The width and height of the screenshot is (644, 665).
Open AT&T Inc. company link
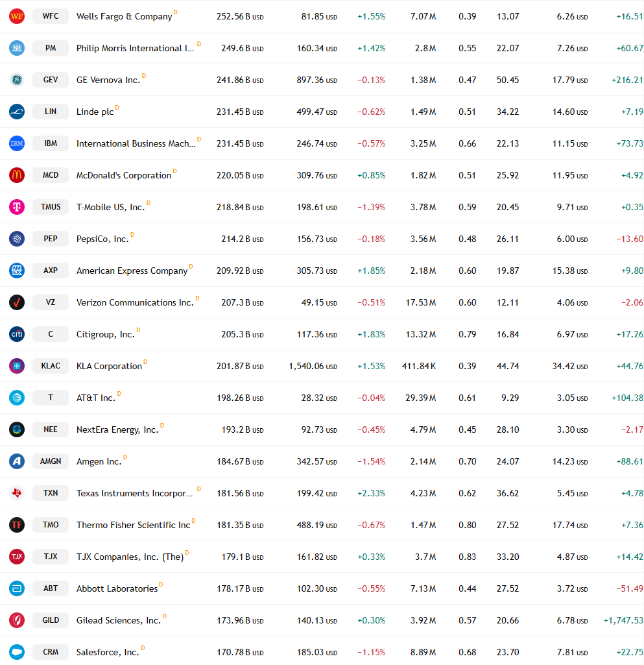(x=96, y=398)
